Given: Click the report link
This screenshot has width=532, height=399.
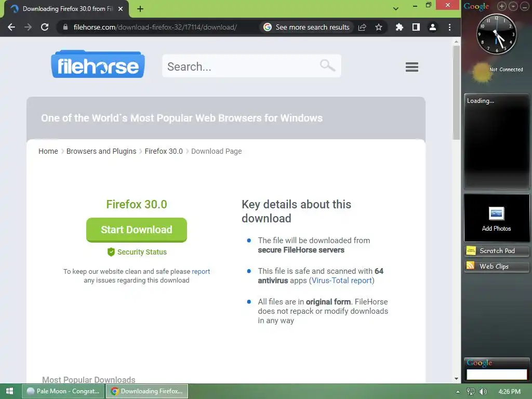Looking at the screenshot, I should click(201, 271).
